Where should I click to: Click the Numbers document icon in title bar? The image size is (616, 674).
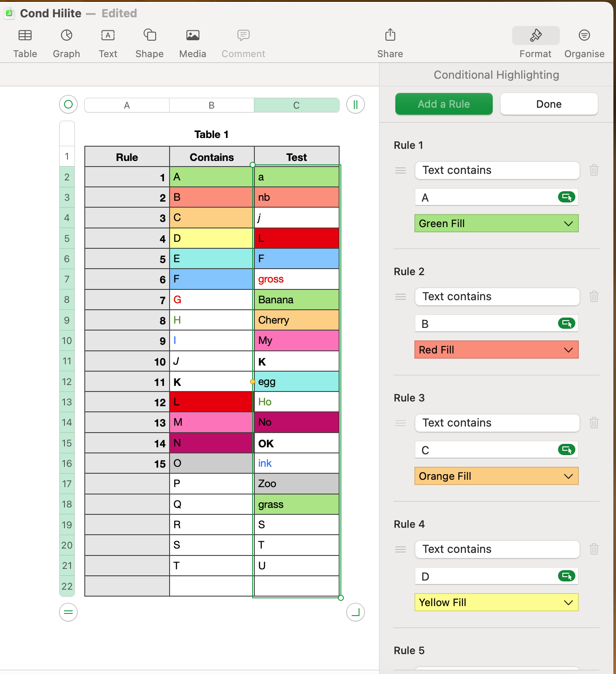click(9, 13)
